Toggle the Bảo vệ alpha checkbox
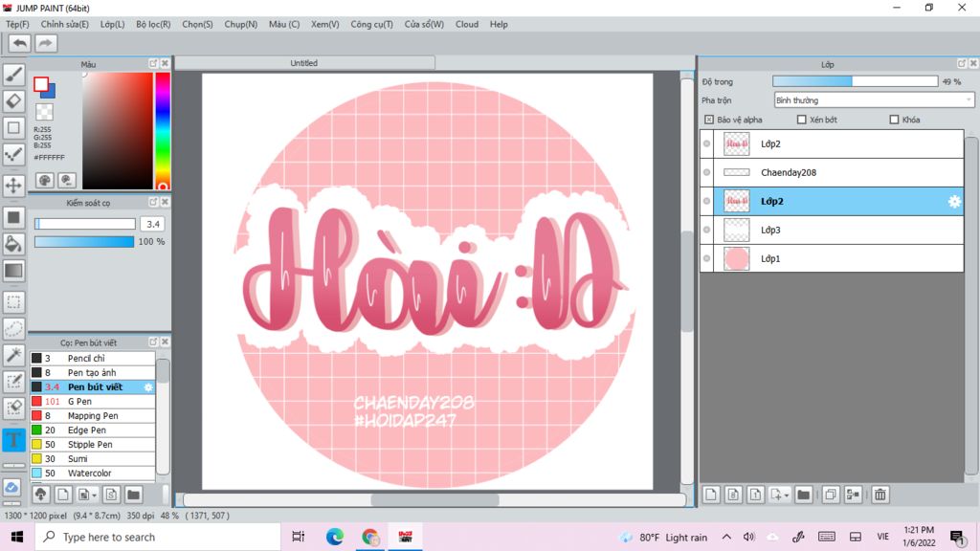Viewport: 980px width, 551px height. pyautogui.click(x=709, y=120)
